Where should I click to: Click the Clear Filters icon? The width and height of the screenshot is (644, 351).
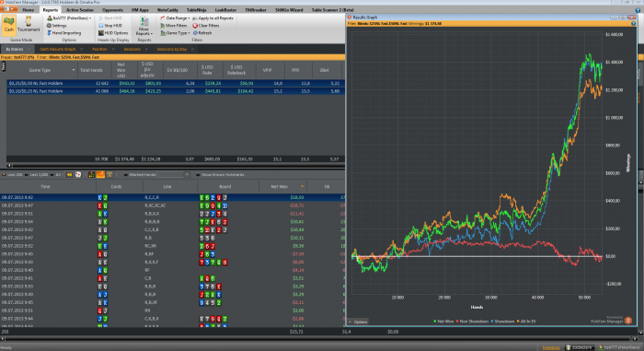(195, 26)
